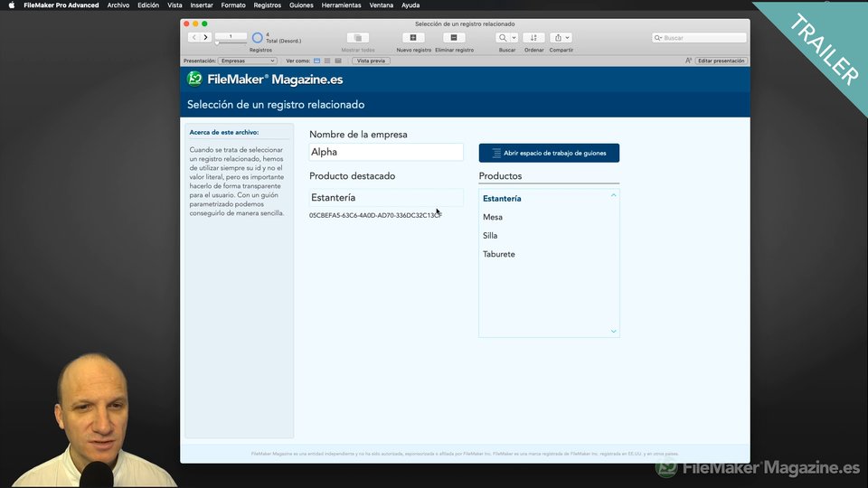Viewport: 868px width, 488px height.
Task: Click the Vista previa button
Action: [371, 61]
